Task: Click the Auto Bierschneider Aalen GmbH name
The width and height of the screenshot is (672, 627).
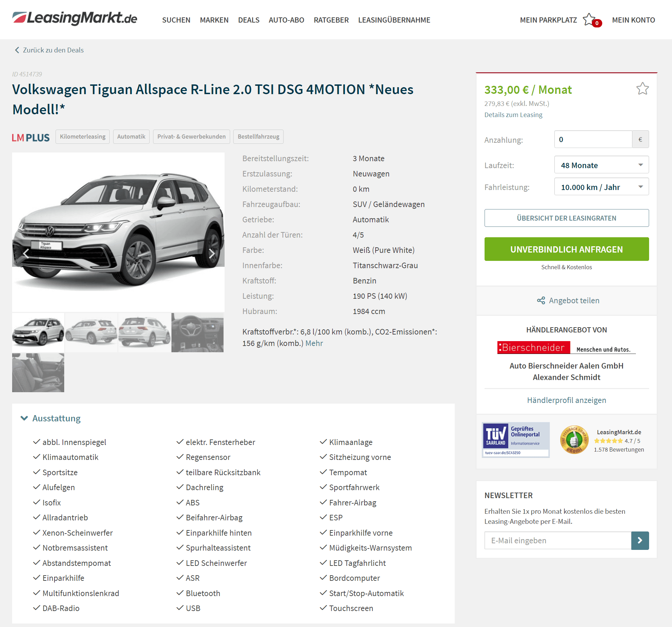Action: [566, 366]
